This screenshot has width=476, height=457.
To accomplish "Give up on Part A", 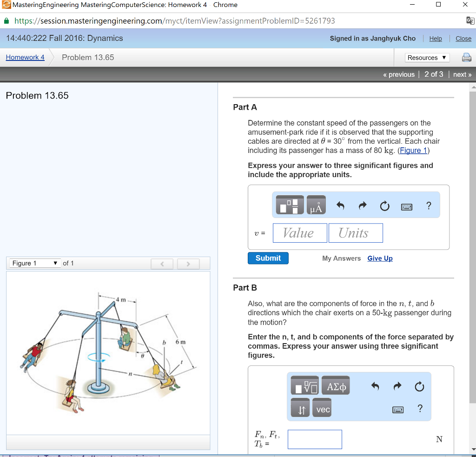I will tap(380, 258).
